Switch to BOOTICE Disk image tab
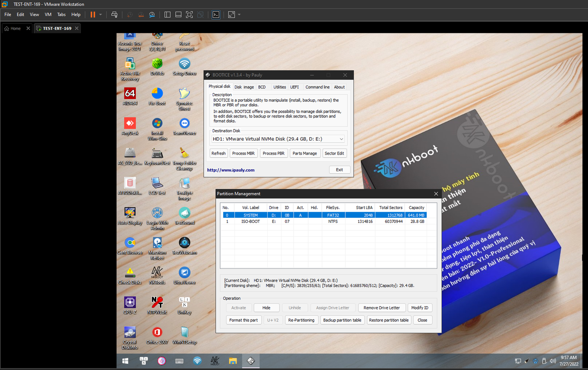The height and width of the screenshot is (370, 588). click(x=244, y=87)
